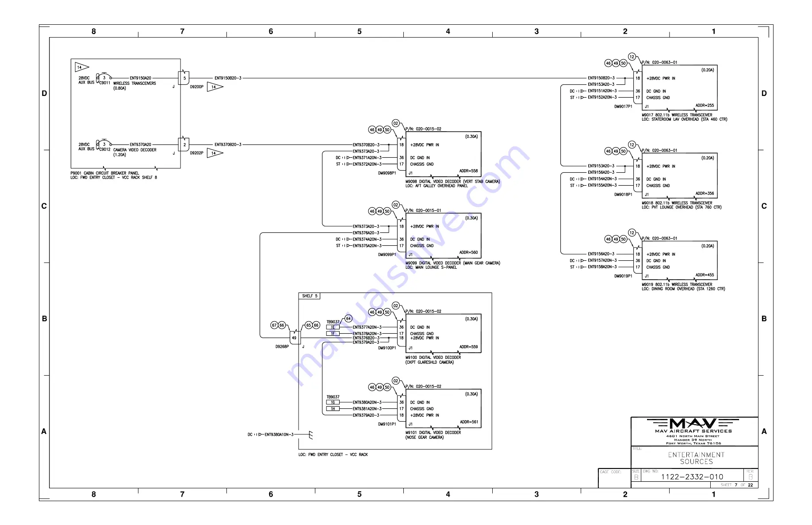This screenshot has width=812, height=525.
Task: Select connector designator DM9099P1
Action: tap(387, 255)
